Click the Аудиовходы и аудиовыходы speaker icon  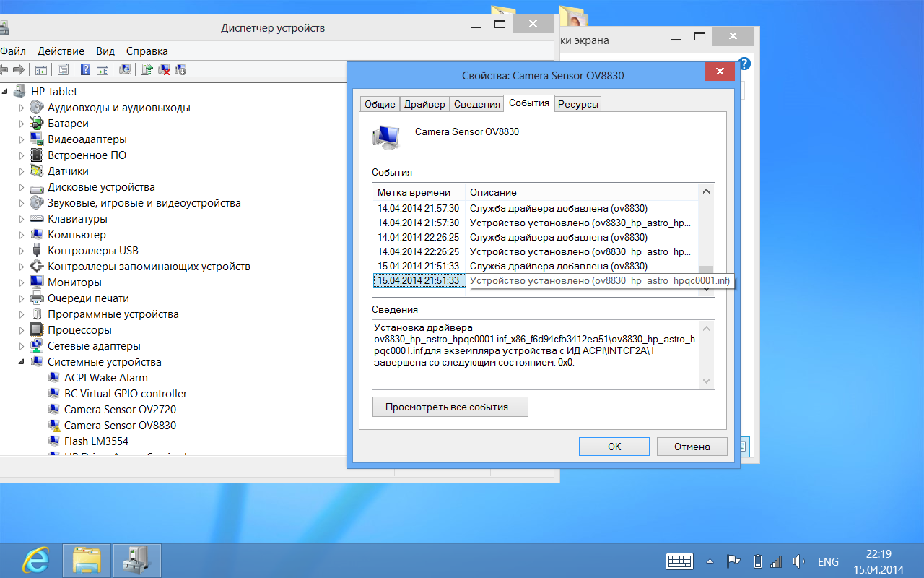click(37, 108)
